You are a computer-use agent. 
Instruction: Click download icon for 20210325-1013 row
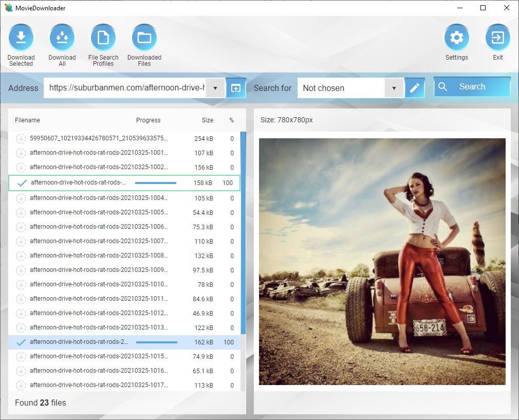21,328
